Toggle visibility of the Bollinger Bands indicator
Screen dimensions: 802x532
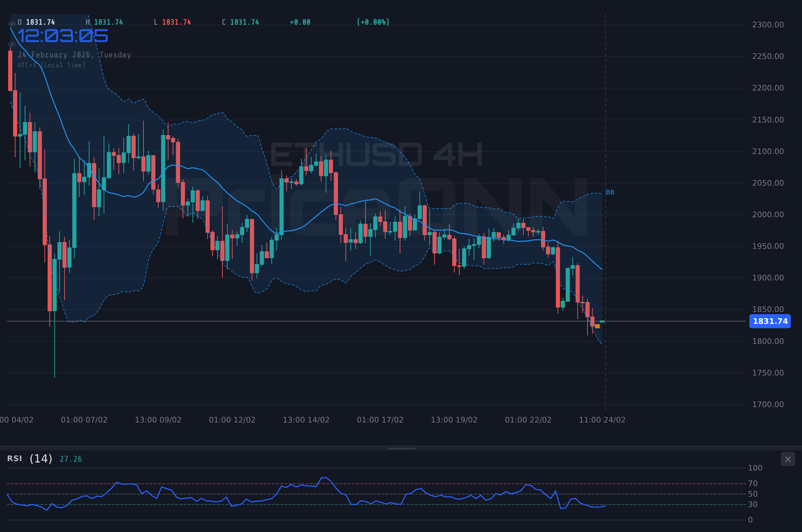pos(12,44)
